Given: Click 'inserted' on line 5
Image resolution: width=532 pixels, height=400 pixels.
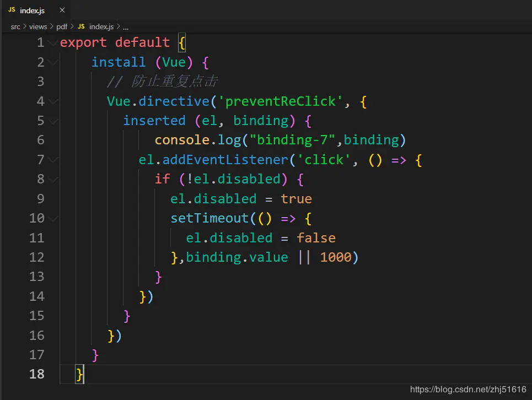Looking at the screenshot, I should [x=154, y=121].
